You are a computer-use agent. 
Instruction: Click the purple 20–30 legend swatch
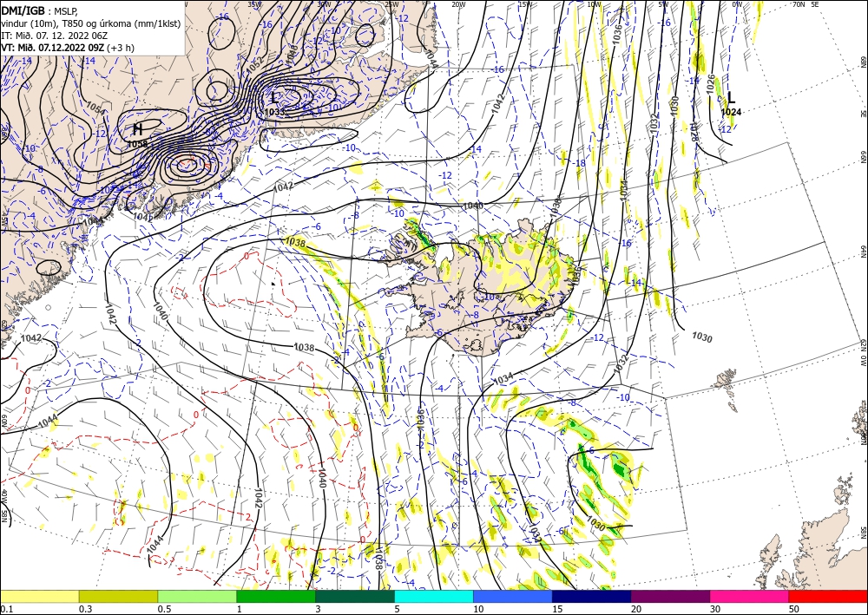pyautogui.click(x=670, y=596)
